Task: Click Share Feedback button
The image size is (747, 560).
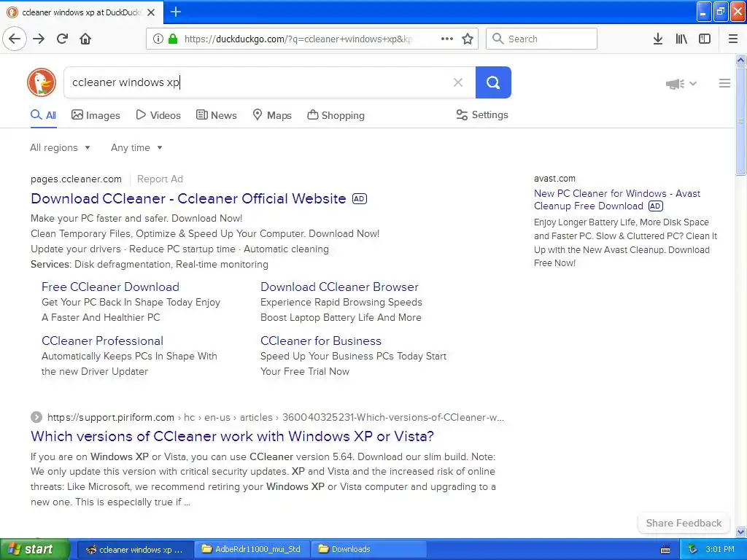Action: point(684,523)
